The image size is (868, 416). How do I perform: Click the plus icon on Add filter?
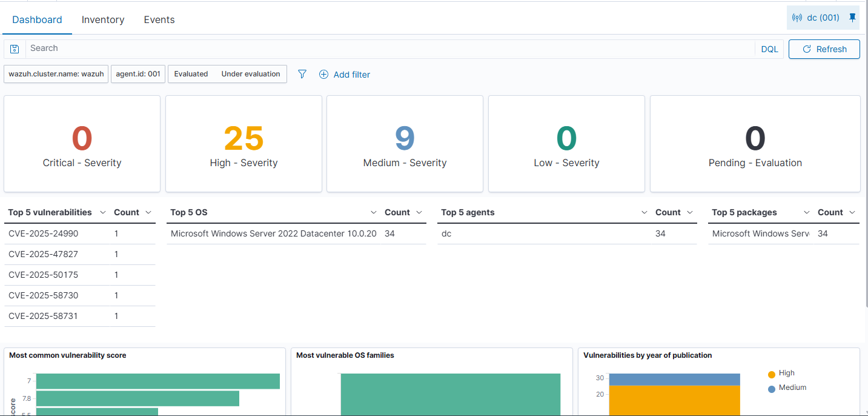[323, 75]
